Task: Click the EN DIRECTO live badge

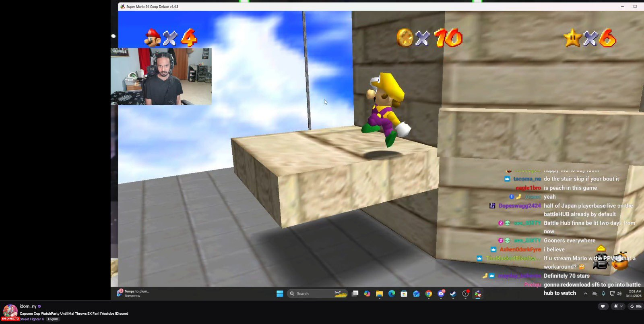Action: click(x=10, y=319)
